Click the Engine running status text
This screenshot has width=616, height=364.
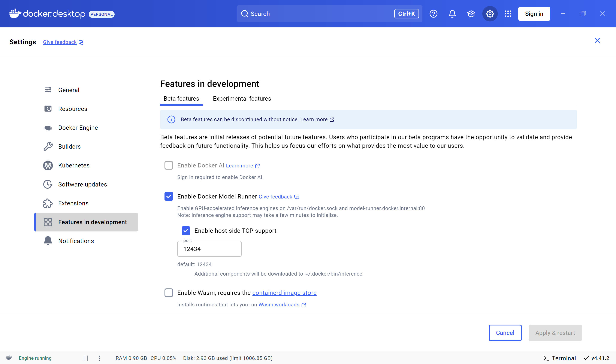coord(35,358)
